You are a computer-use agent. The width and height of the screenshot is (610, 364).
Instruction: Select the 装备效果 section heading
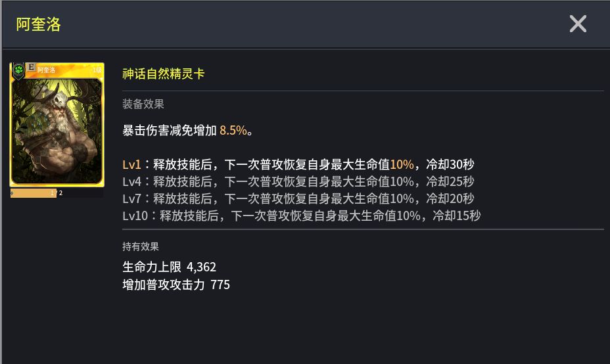143,104
